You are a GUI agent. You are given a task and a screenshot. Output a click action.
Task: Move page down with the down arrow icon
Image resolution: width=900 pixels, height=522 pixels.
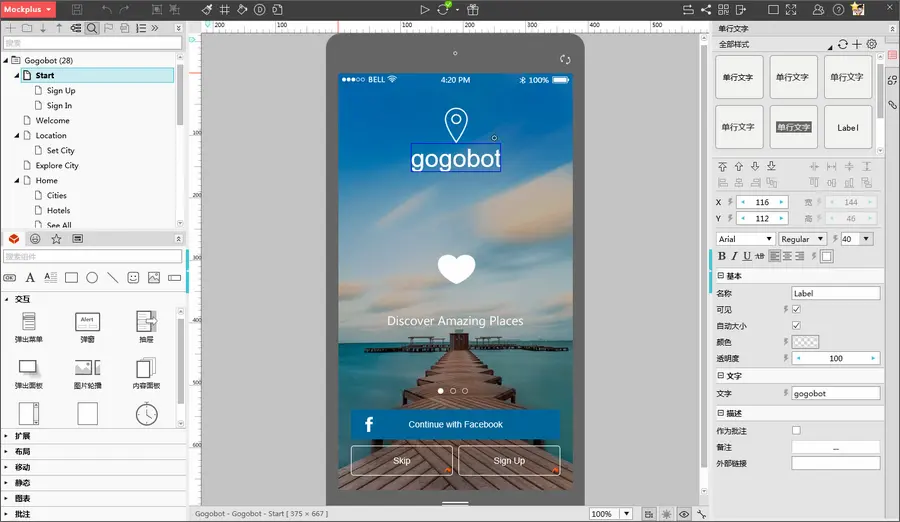(x=42, y=28)
